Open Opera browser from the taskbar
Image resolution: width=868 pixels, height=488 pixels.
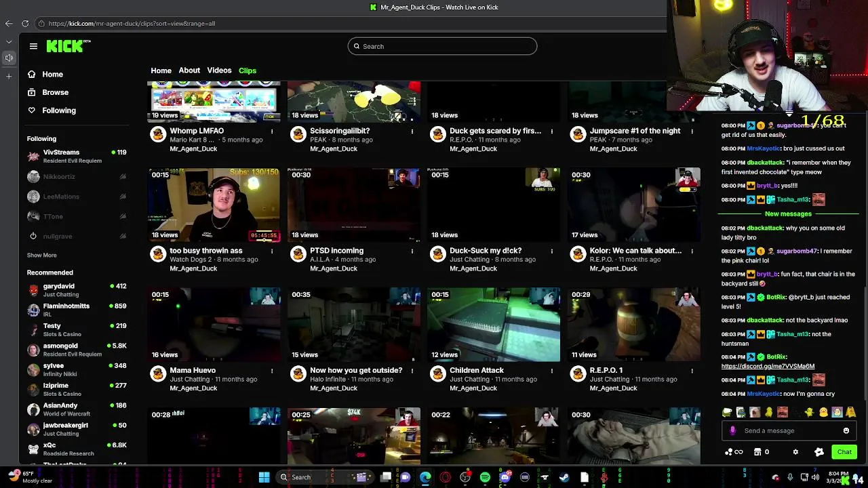445,477
